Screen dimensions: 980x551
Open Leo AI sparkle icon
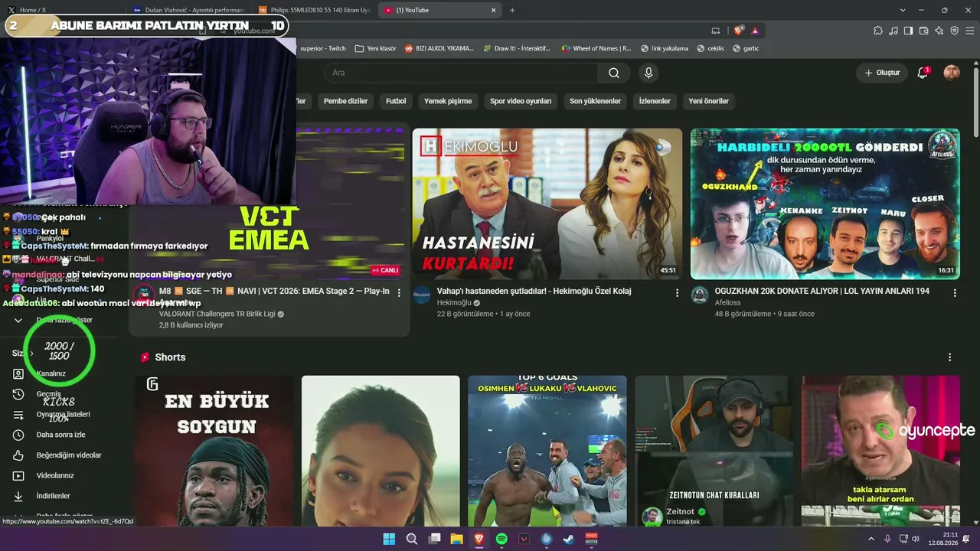939,31
